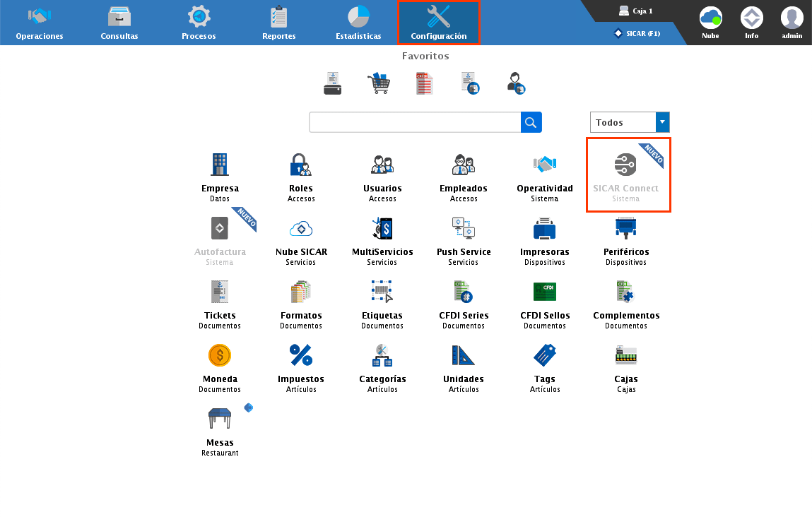Screen dimensions: 812x517
Task: Open Roles access settings
Action: click(x=300, y=166)
